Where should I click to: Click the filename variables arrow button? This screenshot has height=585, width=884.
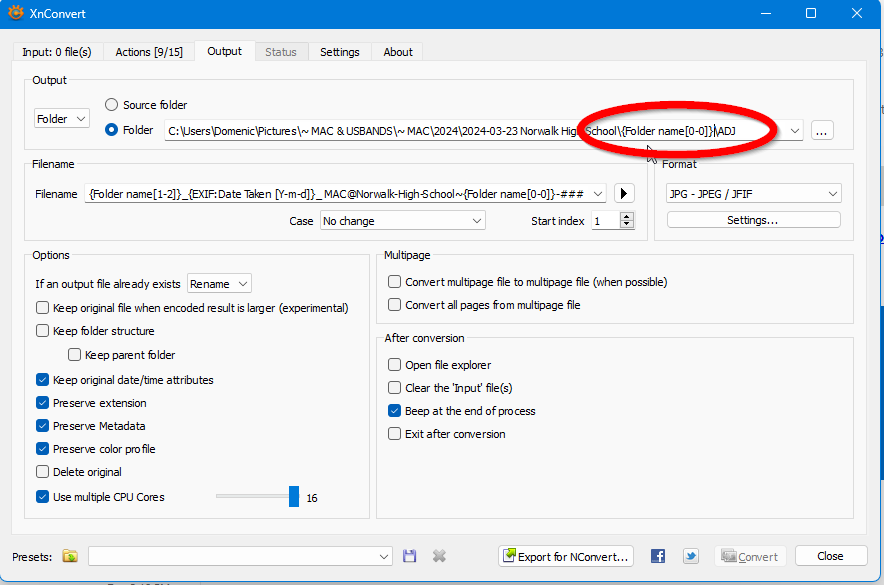coord(625,194)
